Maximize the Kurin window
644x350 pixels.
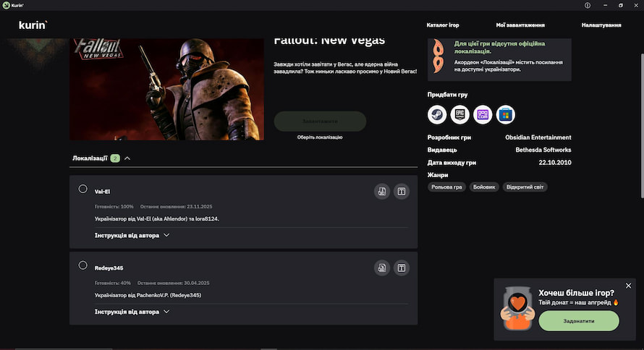621,5
